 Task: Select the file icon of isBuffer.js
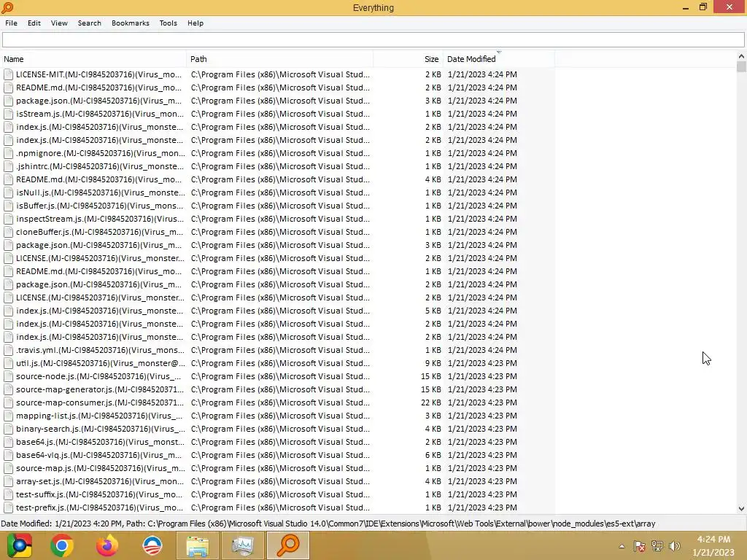pos(8,206)
